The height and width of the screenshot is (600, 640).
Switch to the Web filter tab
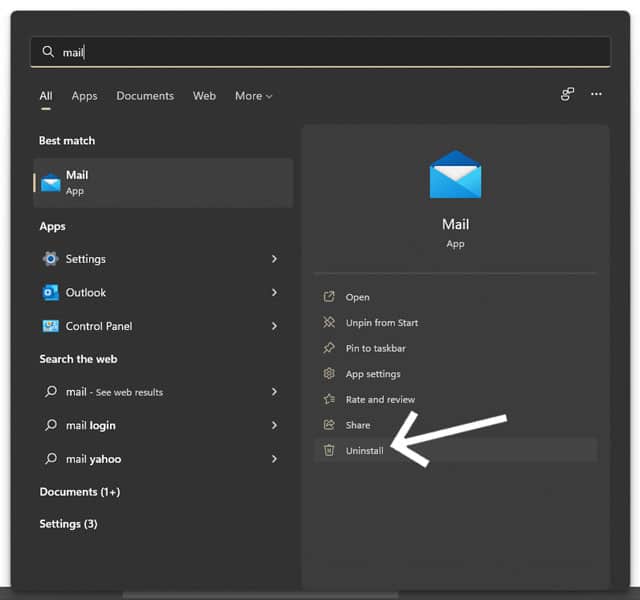[204, 96]
